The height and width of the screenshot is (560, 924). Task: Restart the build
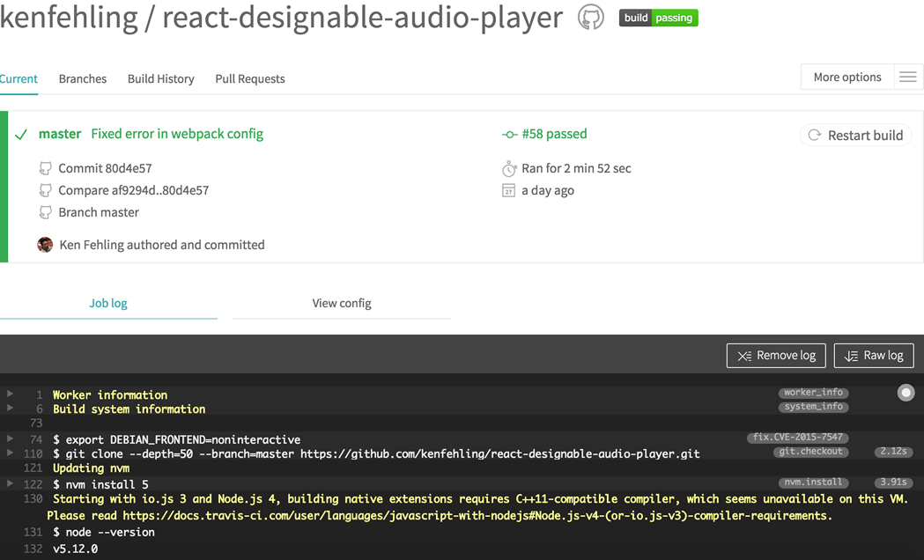(x=855, y=135)
